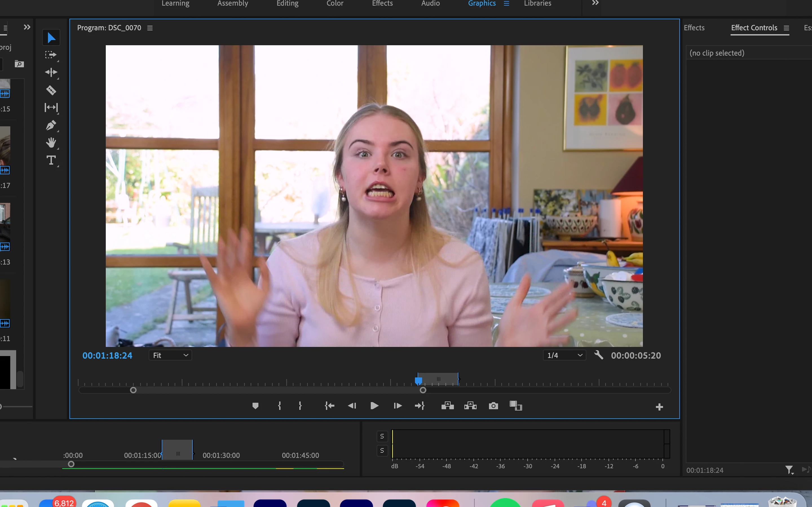This screenshot has width=812, height=507.
Task: Open the monitor settings wrench
Action: pyautogui.click(x=599, y=355)
